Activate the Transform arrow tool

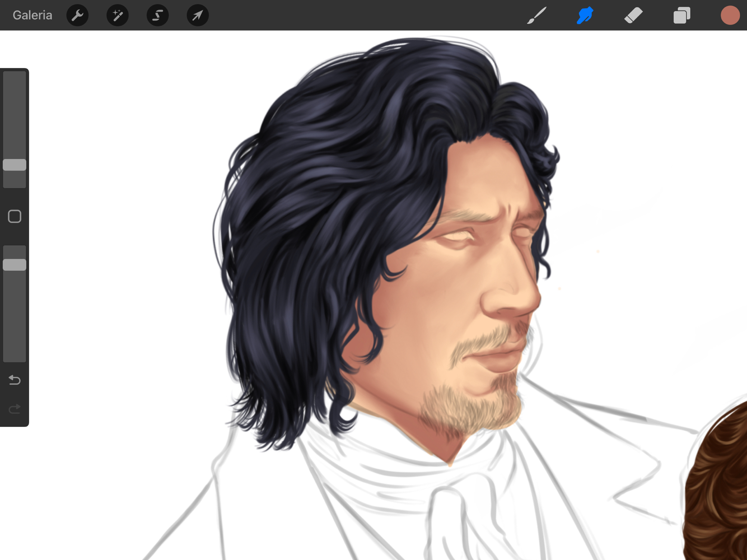[x=198, y=15]
